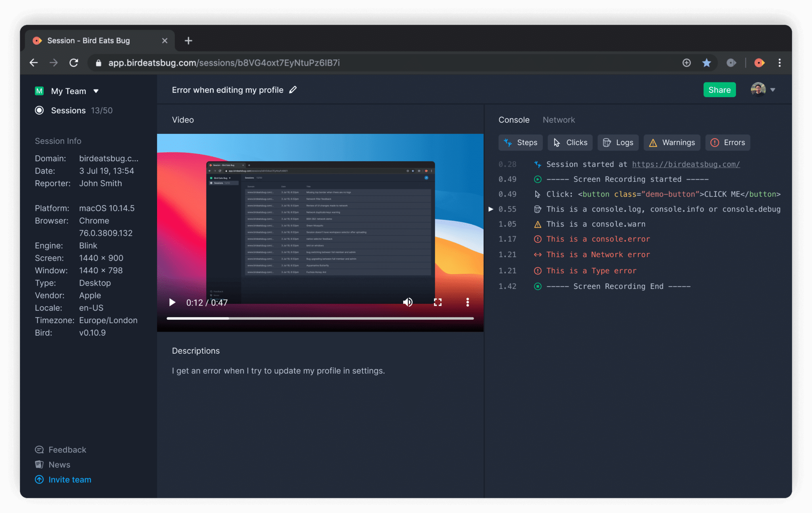Play the session recording video
The image size is (812, 513).
click(172, 302)
